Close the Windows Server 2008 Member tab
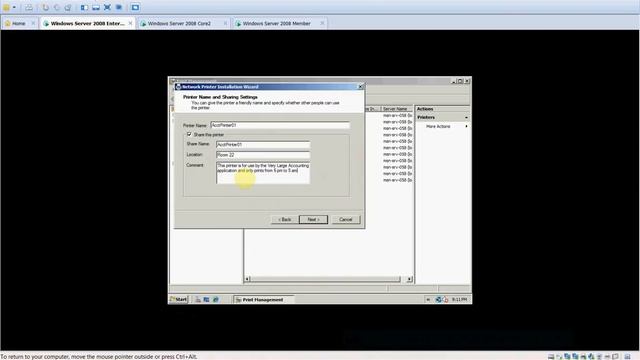The width and height of the screenshot is (640, 360). coord(322,24)
